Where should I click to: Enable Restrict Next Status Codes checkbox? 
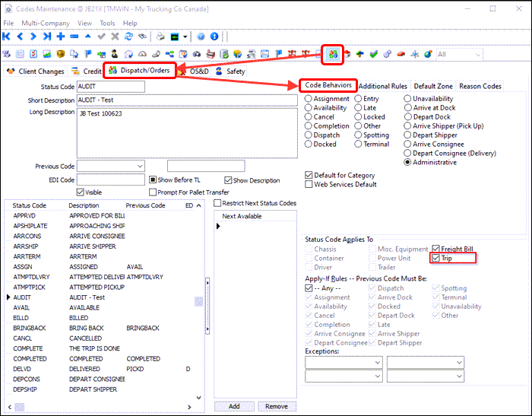click(x=218, y=203)
